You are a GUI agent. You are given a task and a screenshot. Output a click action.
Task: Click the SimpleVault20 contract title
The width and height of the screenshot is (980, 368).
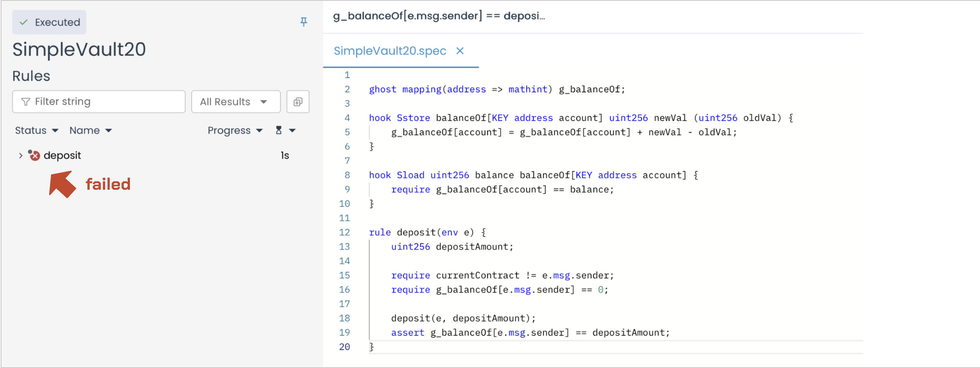[79, 50]
